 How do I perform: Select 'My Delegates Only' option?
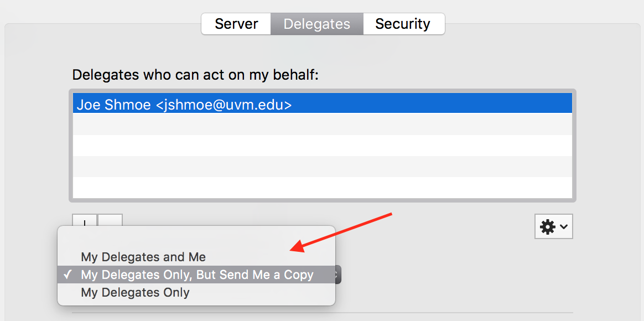(x=134, y=292)
